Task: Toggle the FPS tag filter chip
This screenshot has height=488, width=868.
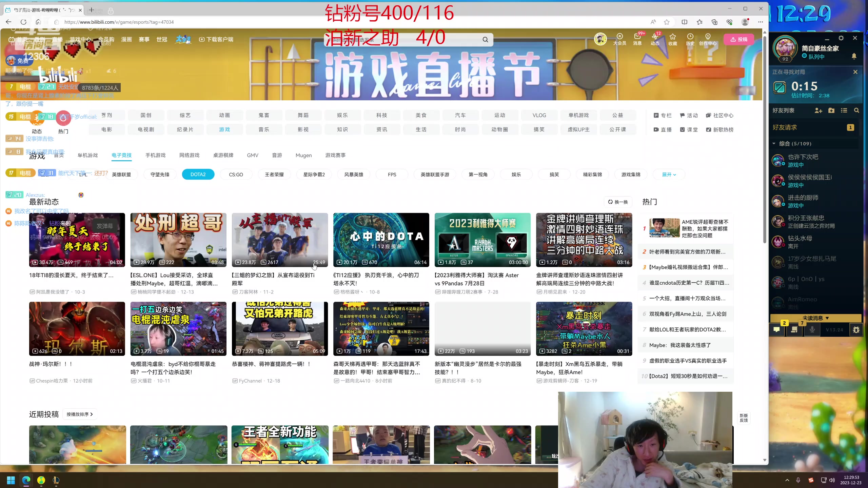Action: click(392, 175)
